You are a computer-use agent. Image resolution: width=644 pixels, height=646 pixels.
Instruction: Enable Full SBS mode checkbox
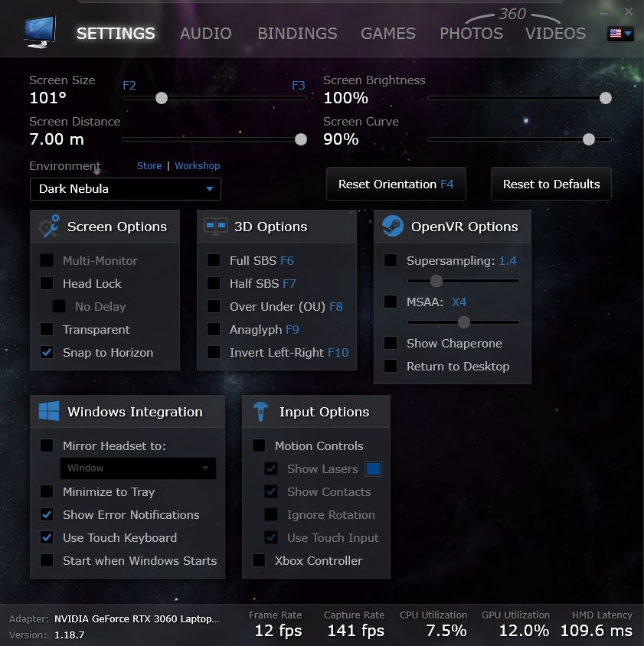coord(214,260)
